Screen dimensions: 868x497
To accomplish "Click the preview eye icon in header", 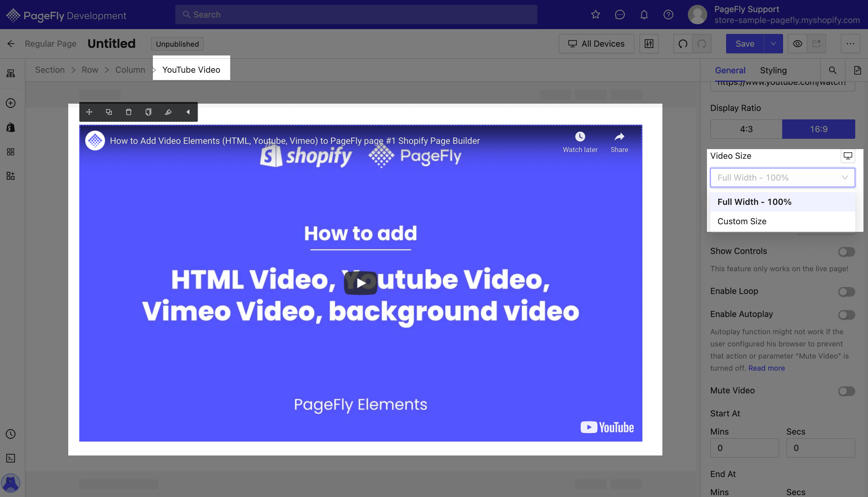I will (798, 44).
